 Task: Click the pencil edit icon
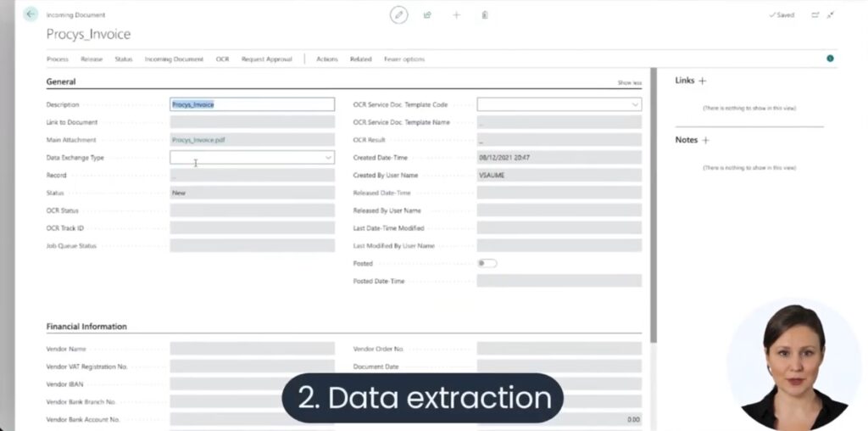coord(398,15)
